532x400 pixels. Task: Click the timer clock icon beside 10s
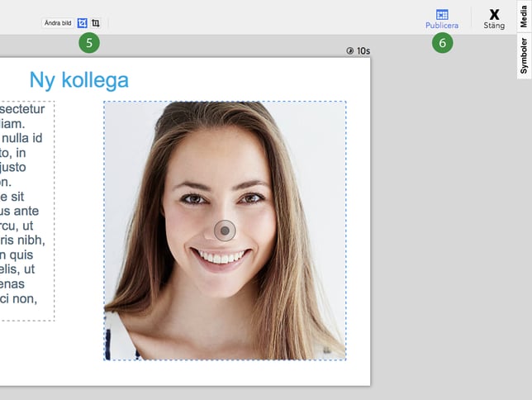[x=350, y=51]
